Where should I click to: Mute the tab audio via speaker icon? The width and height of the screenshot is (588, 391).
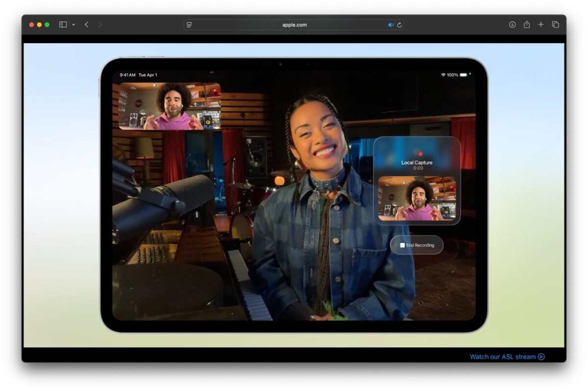[391, 24]
